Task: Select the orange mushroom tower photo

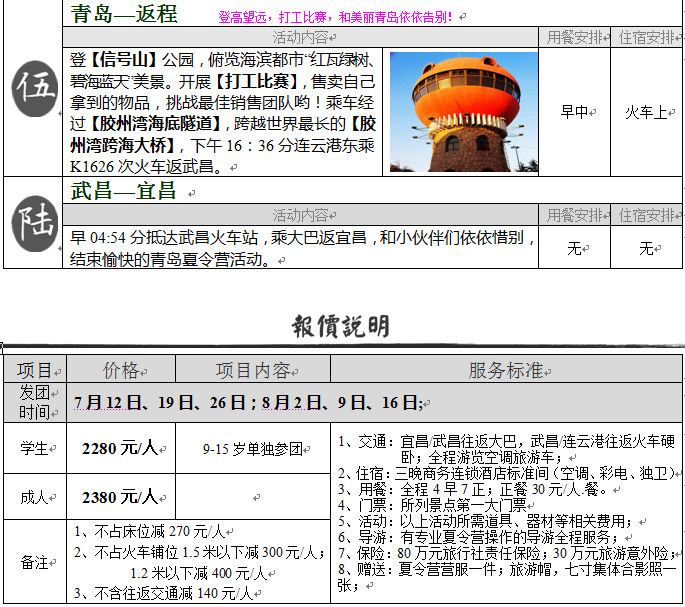Action: 464,112
